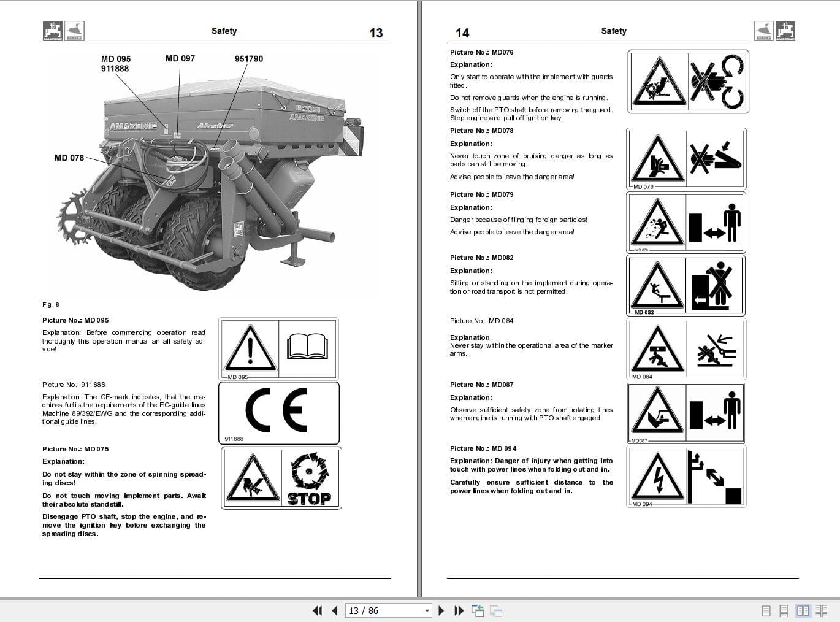Go to the first page
The height and width of the screenshot is (622, 840).
(317, 610)
